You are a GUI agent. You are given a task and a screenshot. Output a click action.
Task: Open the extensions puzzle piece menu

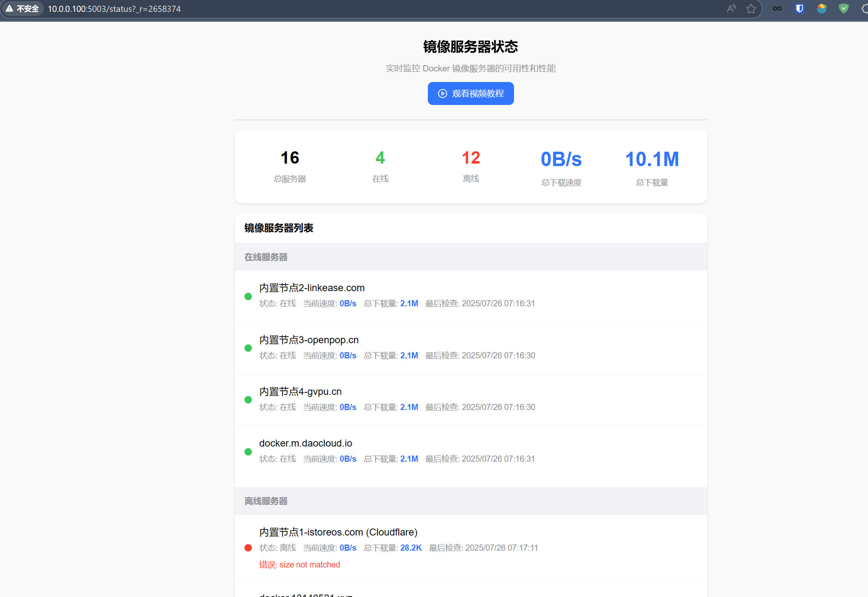[864, 9]
